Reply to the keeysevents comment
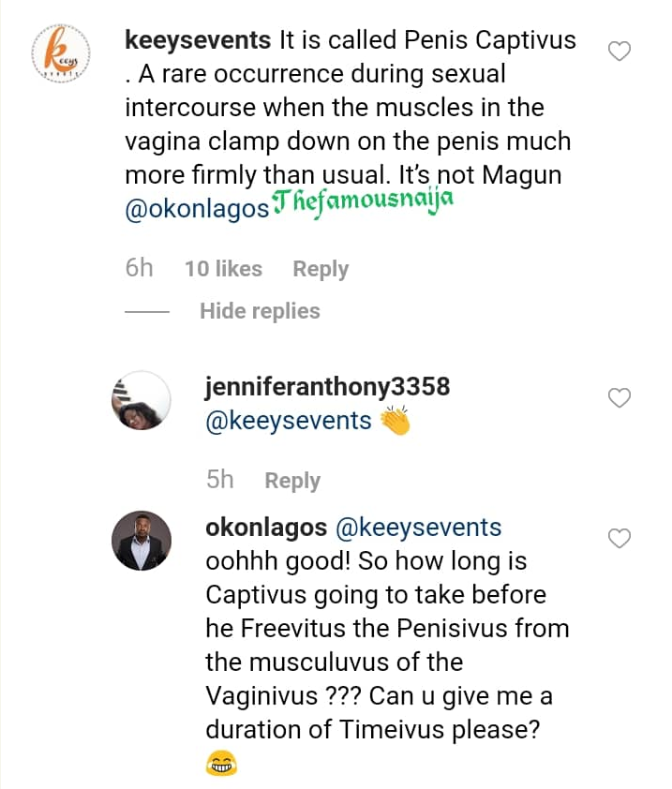The height and width of the screenshot is (789, 672). pyautogui.click(x=320, y=269)
